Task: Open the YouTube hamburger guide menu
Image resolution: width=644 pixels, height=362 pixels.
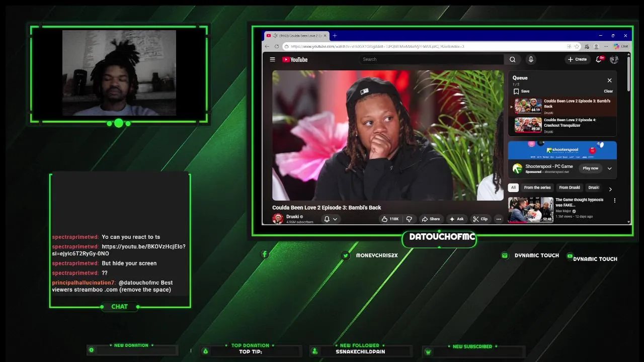Action: tap(272, 59)
